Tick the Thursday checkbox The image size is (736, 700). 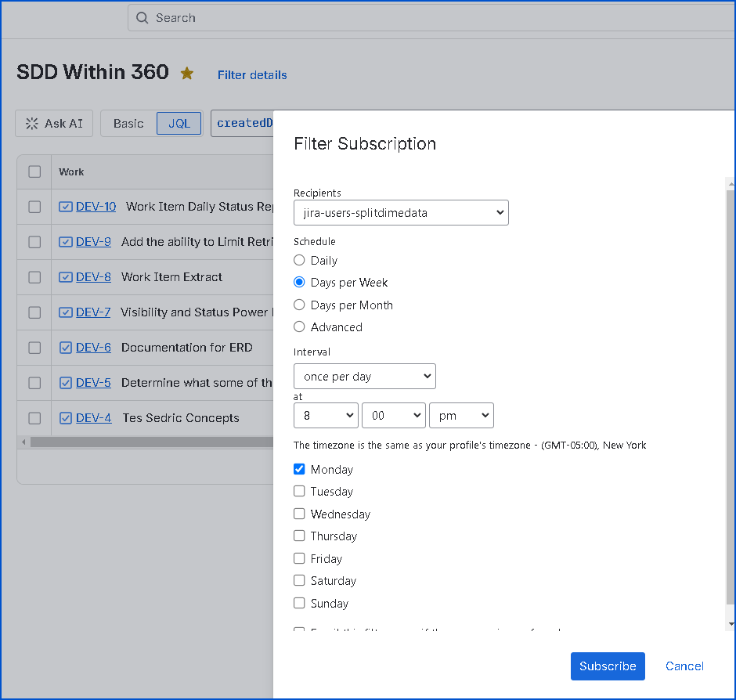[x=299, y=536]
